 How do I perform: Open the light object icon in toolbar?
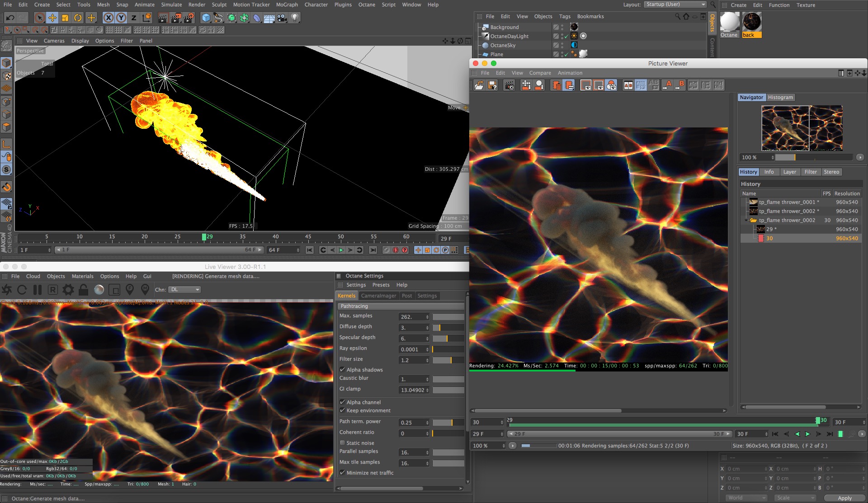click(x=295, y=18)
